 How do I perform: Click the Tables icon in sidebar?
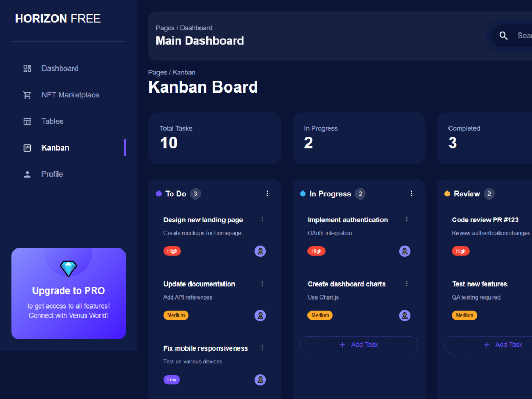tap(27, 121)
